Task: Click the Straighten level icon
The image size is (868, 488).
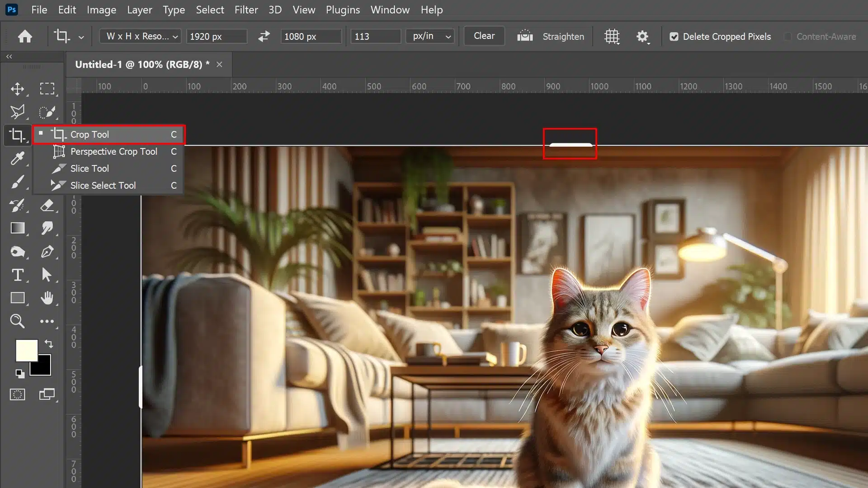Action: click(525, 36)
